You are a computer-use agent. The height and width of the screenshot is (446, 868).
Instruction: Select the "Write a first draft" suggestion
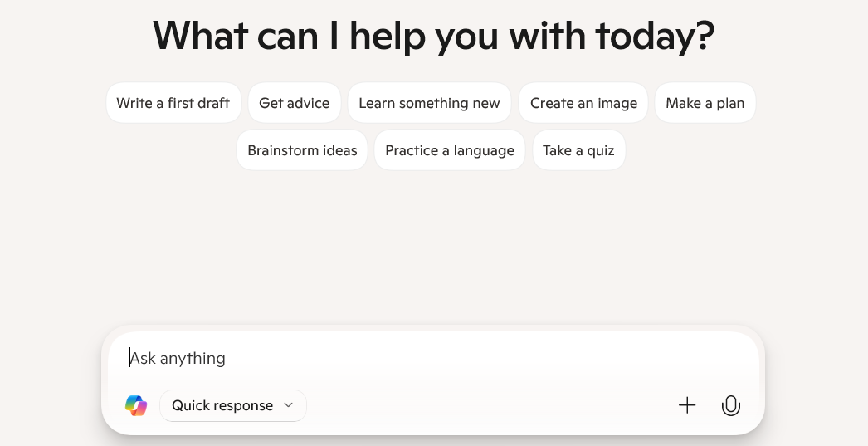(x=173, y=103)
